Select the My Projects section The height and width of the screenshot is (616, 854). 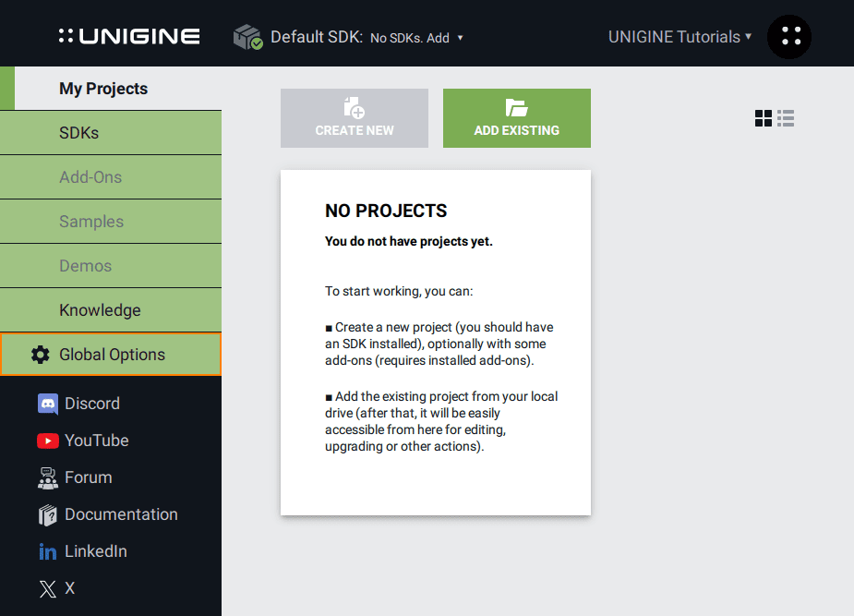[x=103, y=89]
